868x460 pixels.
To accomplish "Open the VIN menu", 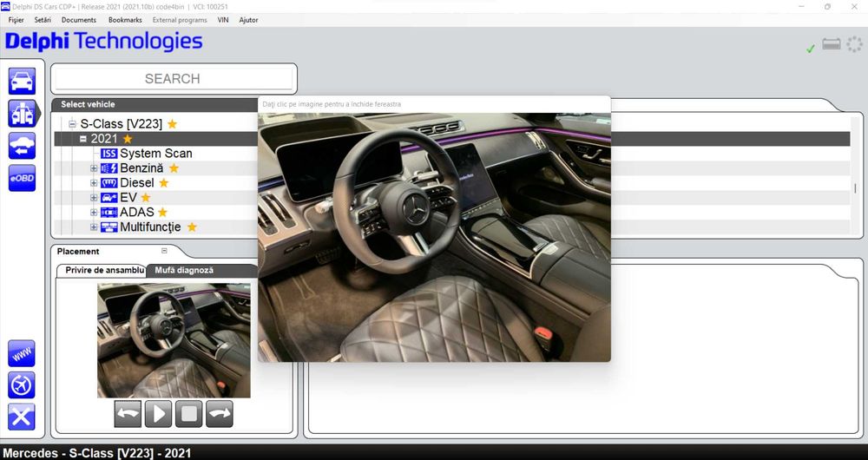I will (223, 20).
